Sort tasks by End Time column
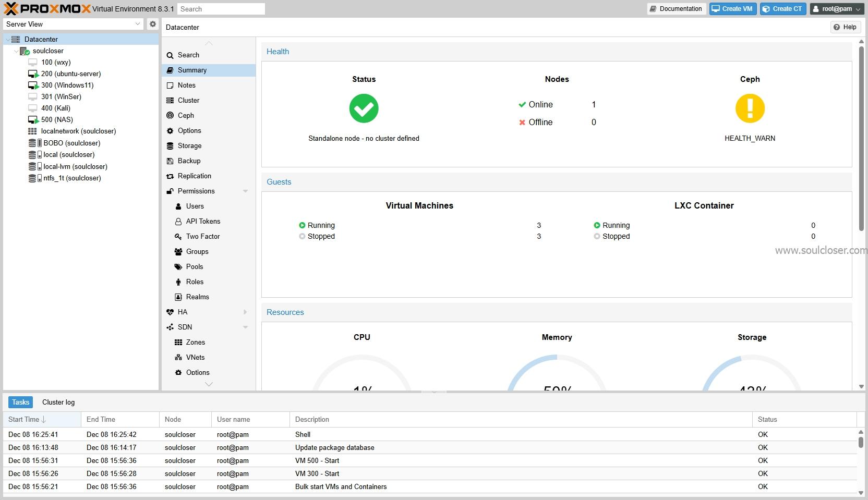This screenshot has width=868, height=500. coord(120,419)
